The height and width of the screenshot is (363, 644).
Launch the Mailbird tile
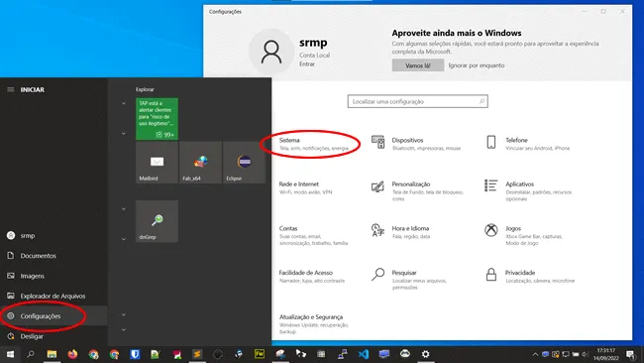pyautogui.click(x=157, y=163)
